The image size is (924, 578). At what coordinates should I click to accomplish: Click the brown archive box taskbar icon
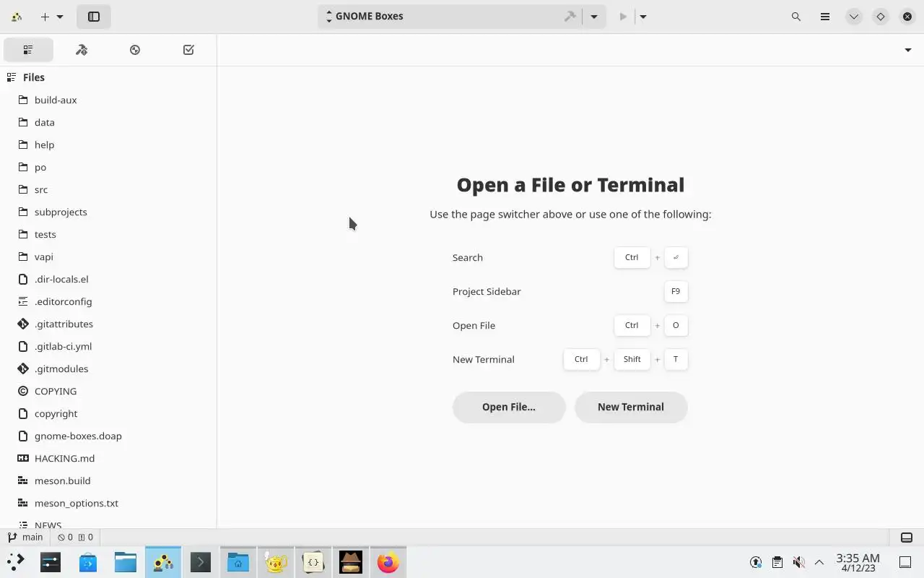tap(351, 561)
